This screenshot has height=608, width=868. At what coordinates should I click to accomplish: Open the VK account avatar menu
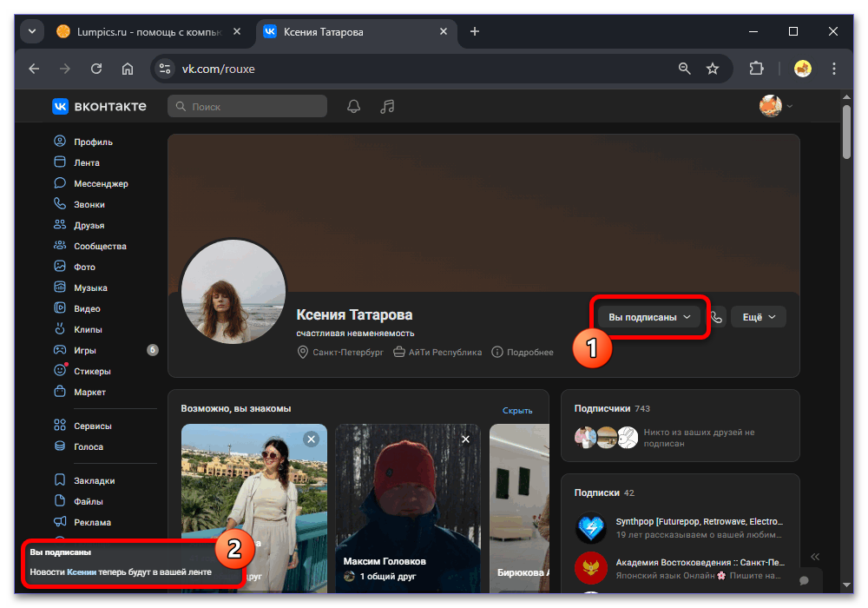point(775,106)
